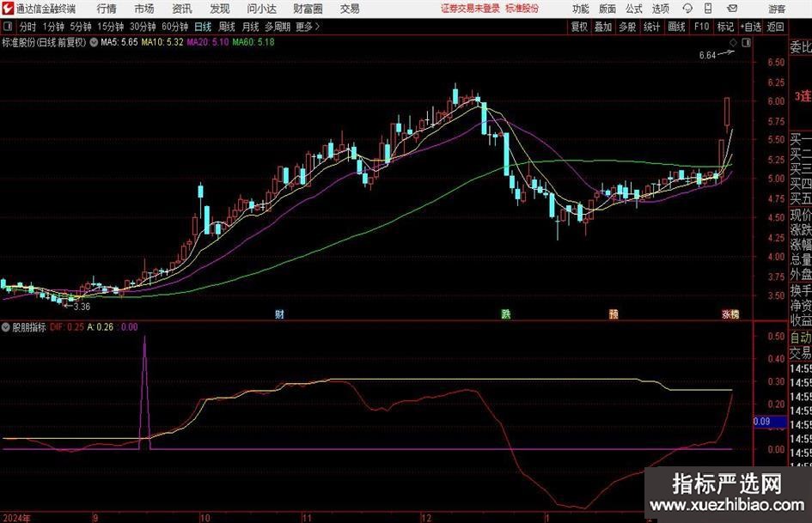This screenshot has width=812, height=523.
Task: Click the 涨榜 event marker
Action: [730, 314]
